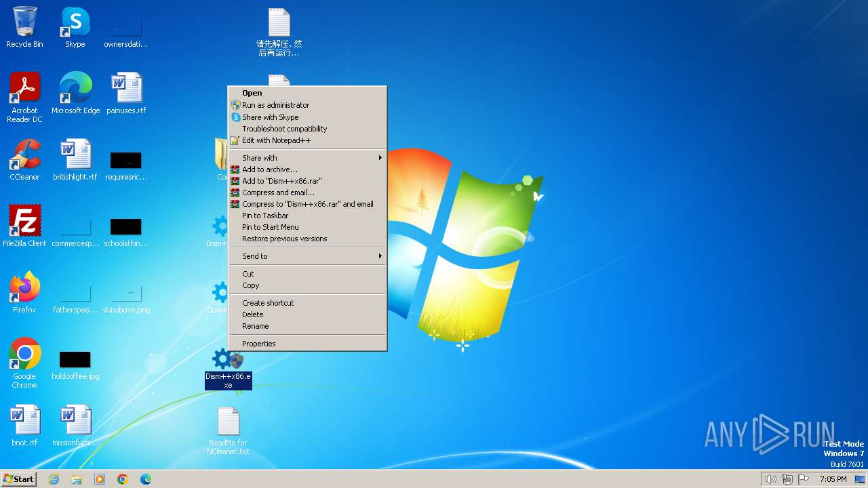Select the bnot.rtf document icon
Image resolution: width=868 pixels, height=488 pixels.
click(x=24, y=426)
